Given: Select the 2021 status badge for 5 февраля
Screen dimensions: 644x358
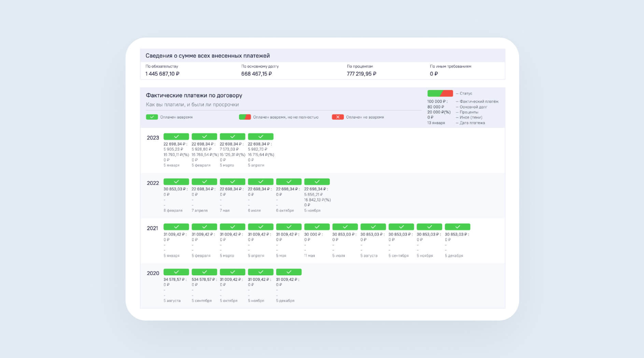Looking at the screenshot, I should point(204,227).
